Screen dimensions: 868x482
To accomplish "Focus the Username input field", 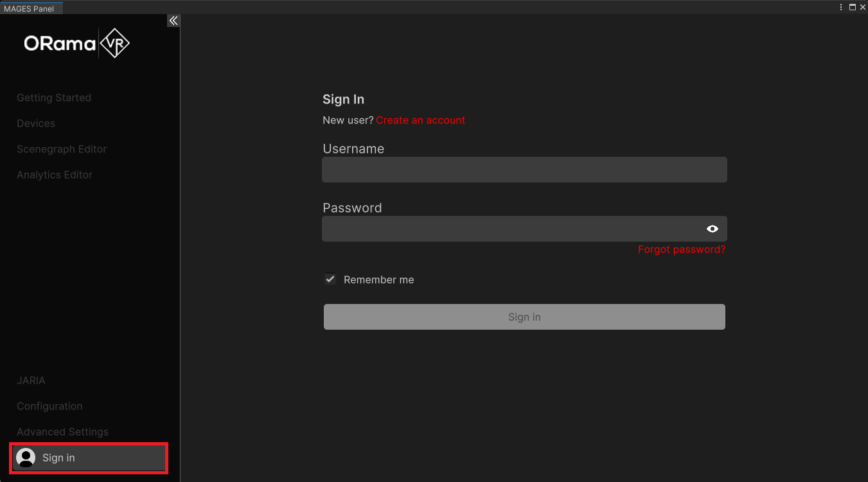I will tap(524, 170).
